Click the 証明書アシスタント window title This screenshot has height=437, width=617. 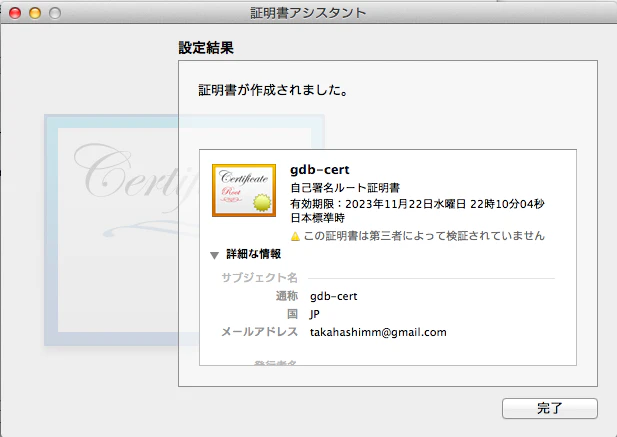pyautogui.click(x=308, y=13)
